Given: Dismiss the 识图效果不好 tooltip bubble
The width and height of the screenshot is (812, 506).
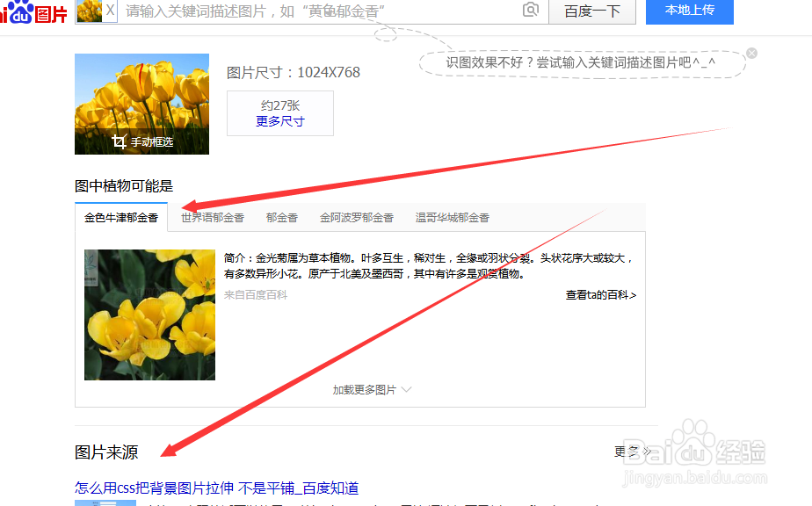Looking at the screenshot, I should (751, 53).
